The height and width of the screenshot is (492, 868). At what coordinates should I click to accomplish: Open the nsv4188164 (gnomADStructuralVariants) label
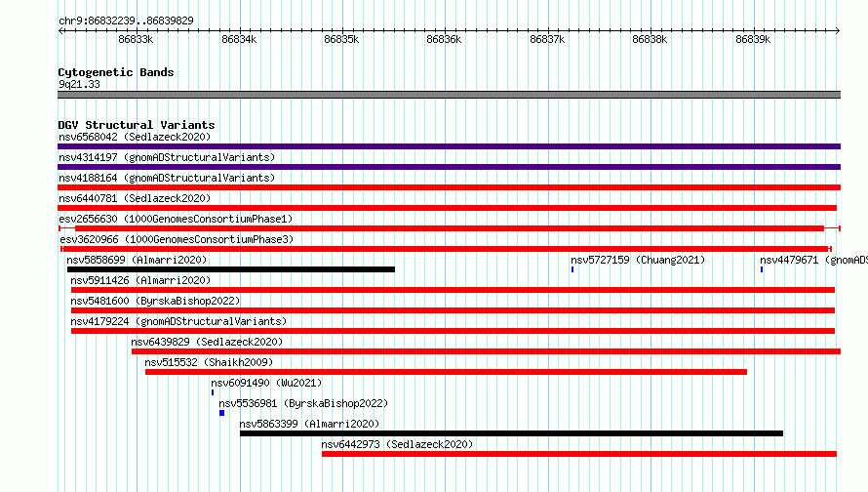tap(167, 178)
